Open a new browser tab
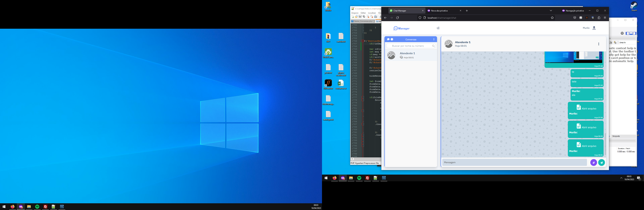 click(x=467, y=11)
